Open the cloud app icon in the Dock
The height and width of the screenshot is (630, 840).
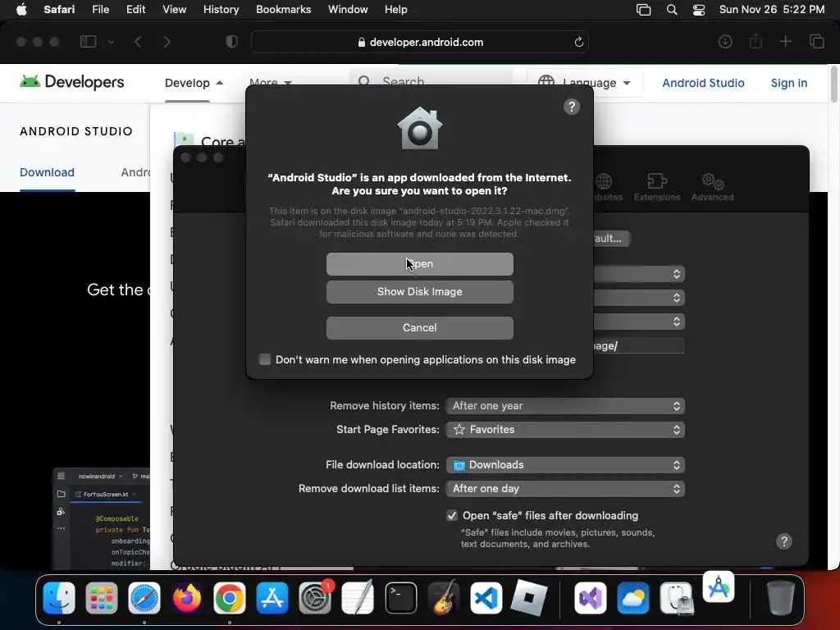[x=633, y=598]
